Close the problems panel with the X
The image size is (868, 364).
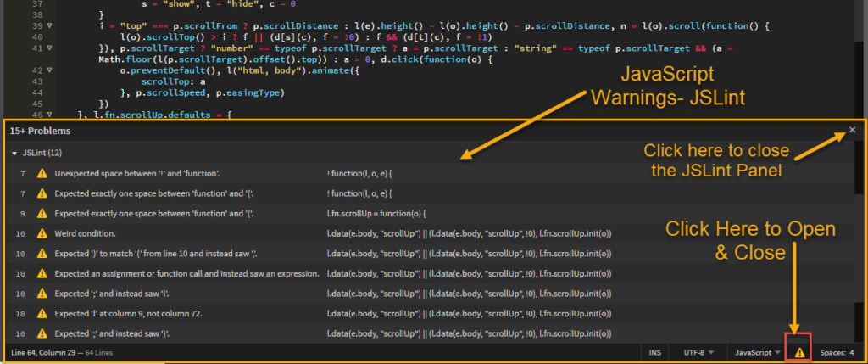click(x=852, y=130)
